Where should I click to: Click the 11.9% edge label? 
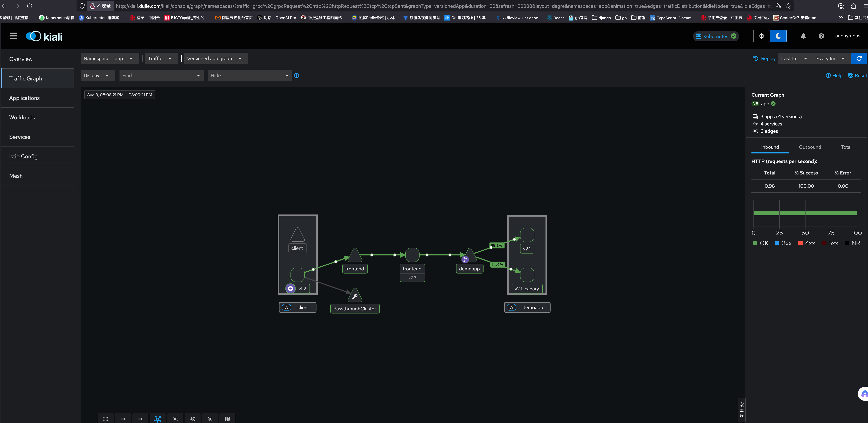coord(497,265)
